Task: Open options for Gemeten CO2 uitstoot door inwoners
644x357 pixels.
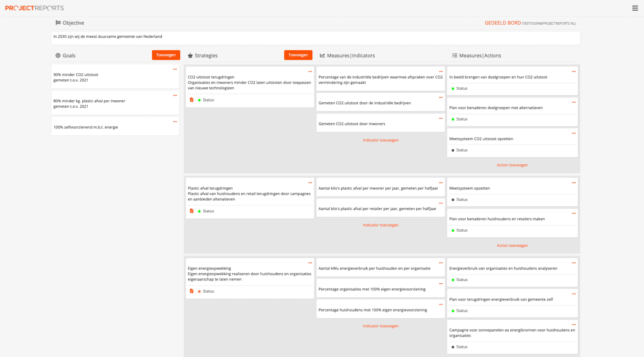Action: point(441,118)
